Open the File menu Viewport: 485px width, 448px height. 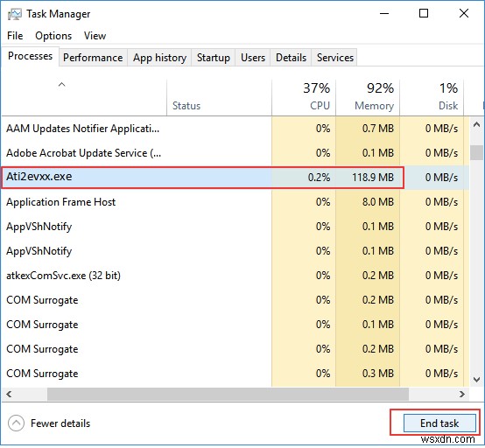tap(15, 36)
